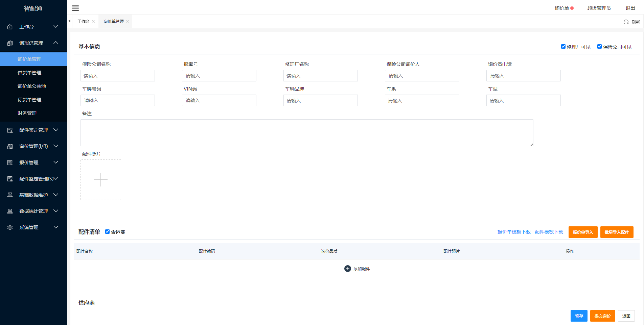Screen dimensions: 644x325
Task: Open the 超级管理员 user menu
Action: pyautogui.click(x=599, y=8)
